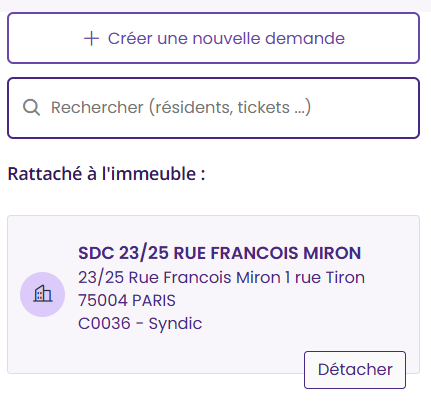Image resolution: width=431 pixels, height=407 pixels.
Task: Click the word Syndic in card
Action: click(x=175, y=324)
